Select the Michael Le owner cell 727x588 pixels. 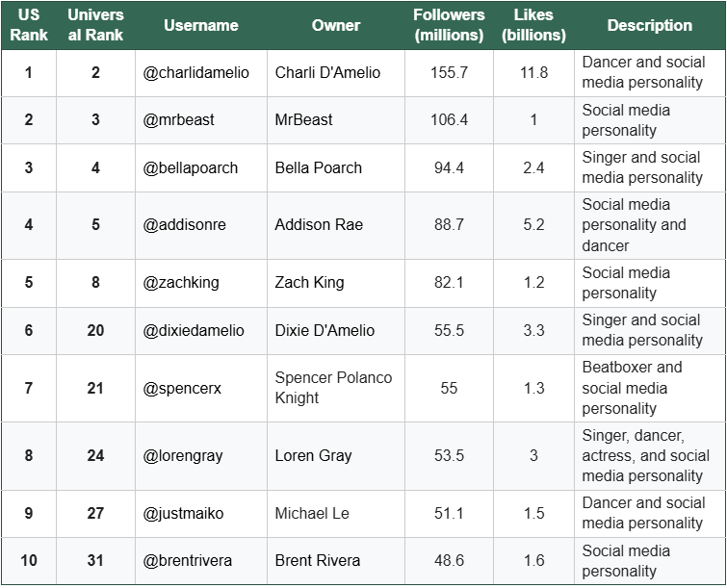click(336, 513)
